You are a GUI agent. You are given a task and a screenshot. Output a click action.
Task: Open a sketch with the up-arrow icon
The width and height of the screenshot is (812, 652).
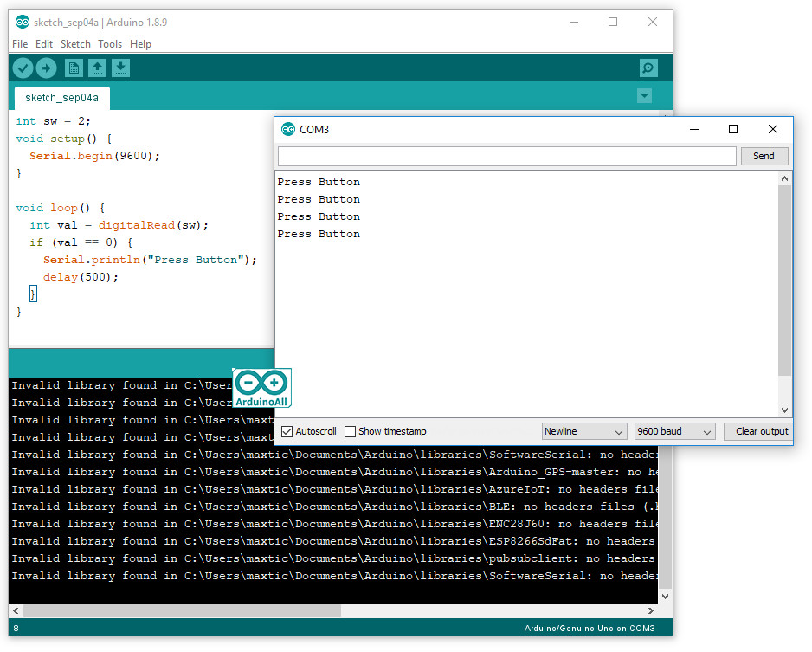97,68
